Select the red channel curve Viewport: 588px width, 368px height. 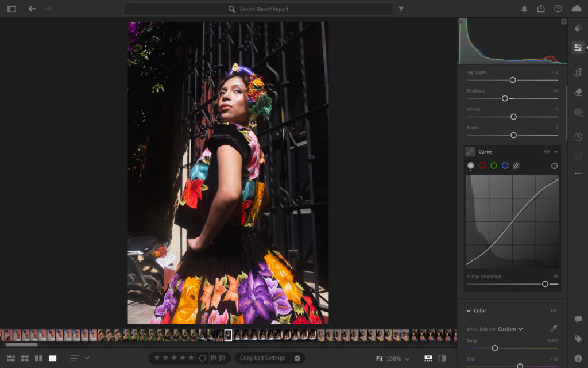(x=482, y=166)
